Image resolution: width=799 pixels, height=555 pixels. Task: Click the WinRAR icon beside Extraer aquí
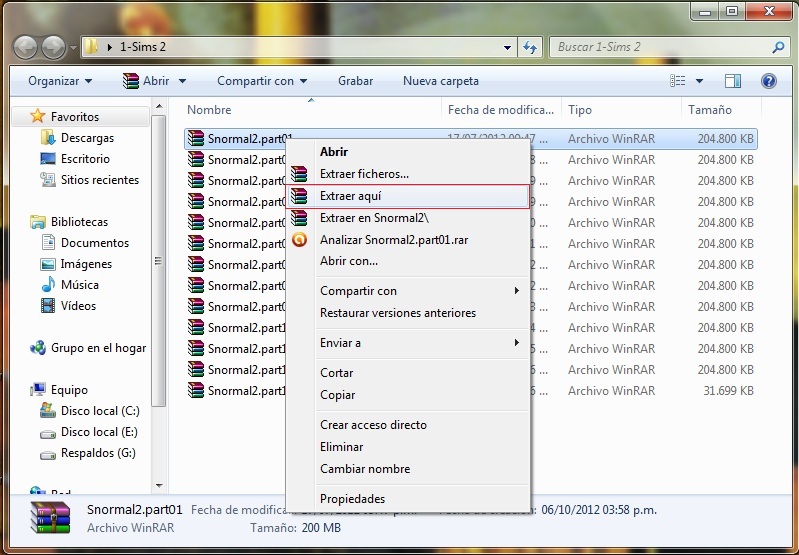(x=299, y=196)
